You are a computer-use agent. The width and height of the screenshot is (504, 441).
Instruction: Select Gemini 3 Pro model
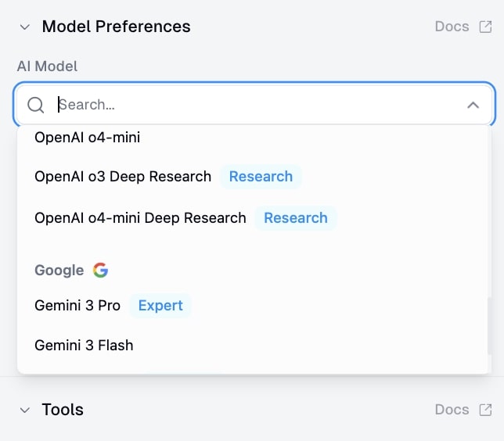[x=77, y=306]
